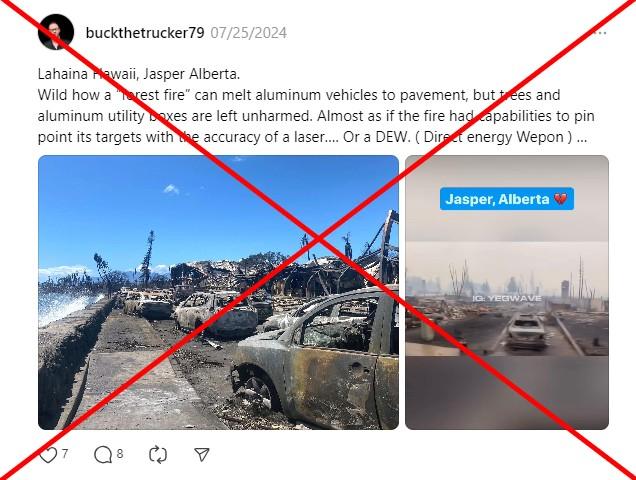
Task: Click the comment count number 8
Action: point(120,453)
